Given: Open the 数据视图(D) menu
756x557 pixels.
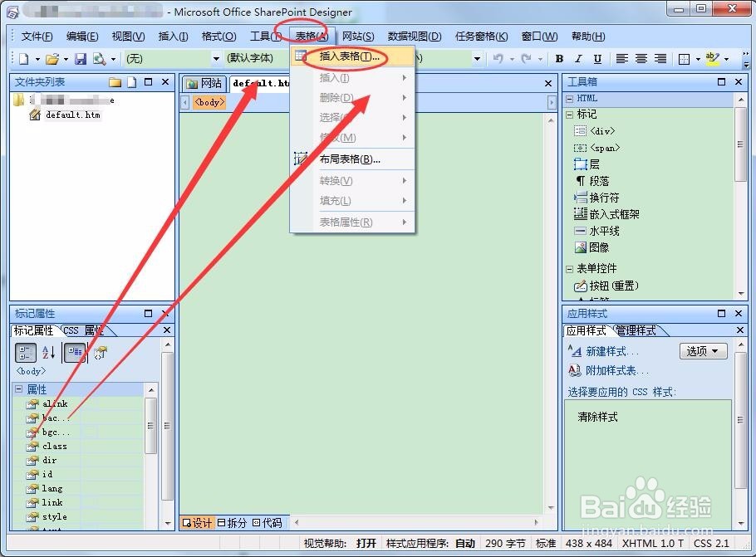Looking at the screenshot, I should (415, 37).
